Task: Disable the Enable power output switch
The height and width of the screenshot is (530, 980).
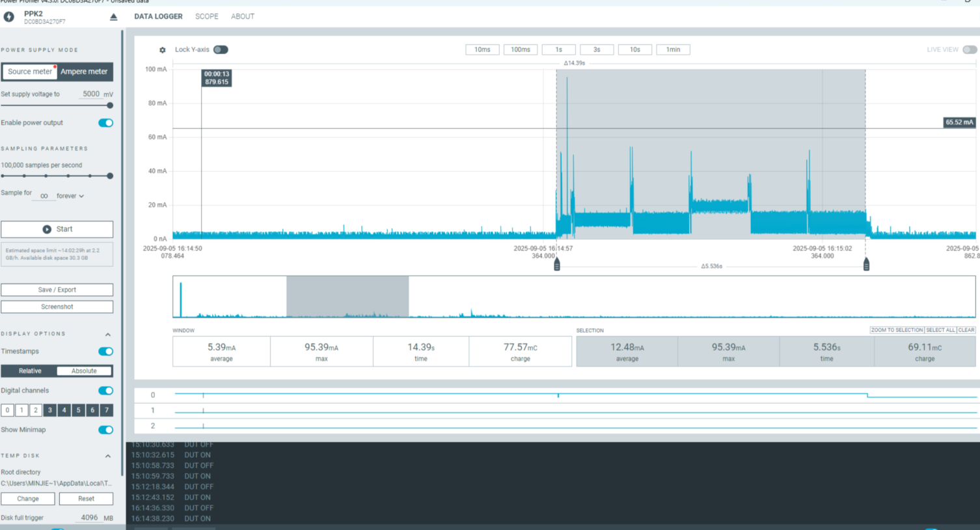Action: point(105,123)
